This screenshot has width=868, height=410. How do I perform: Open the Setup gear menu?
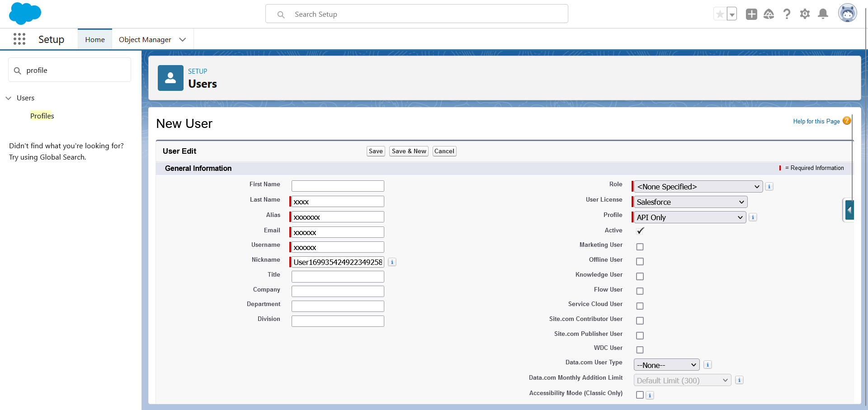(x=805, y=14)
